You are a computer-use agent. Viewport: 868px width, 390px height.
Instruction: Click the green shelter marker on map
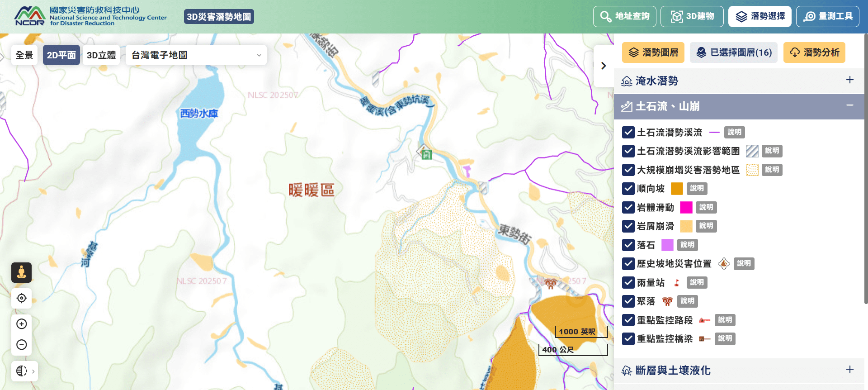click(426, 155)
